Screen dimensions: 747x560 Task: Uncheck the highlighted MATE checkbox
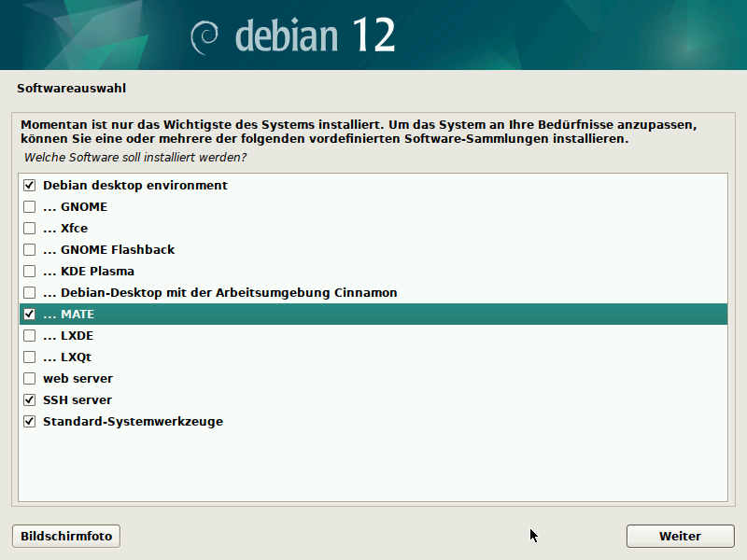(30, 315)
